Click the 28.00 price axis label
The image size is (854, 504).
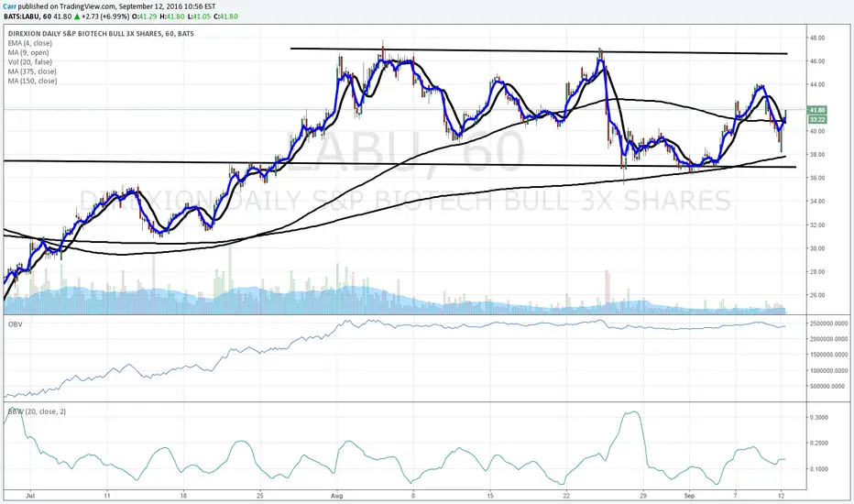coord(817,272)
